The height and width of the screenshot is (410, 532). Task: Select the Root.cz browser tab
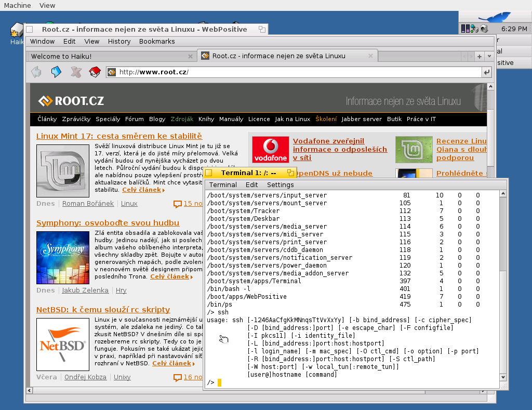287,56
